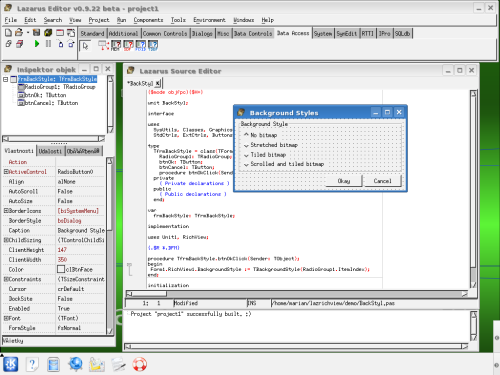Expand the BorderIcons property
500x375 pixels.
tap(6, 211)
